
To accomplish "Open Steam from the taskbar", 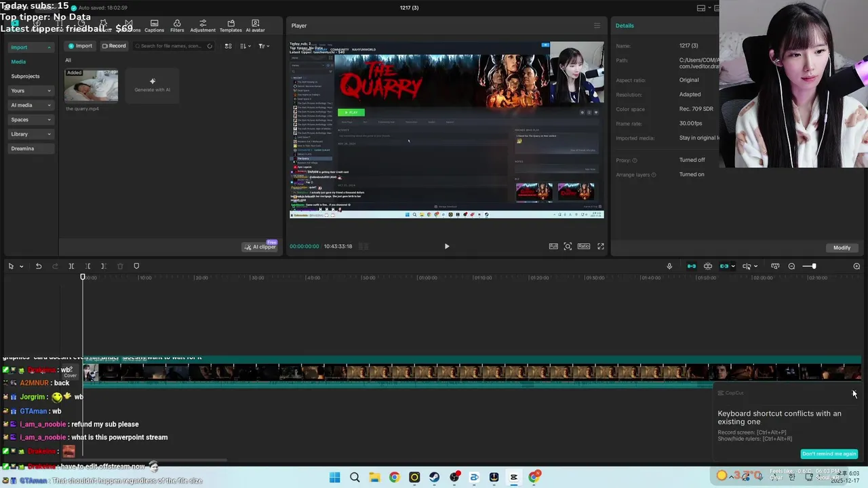I will coord(434,477).
